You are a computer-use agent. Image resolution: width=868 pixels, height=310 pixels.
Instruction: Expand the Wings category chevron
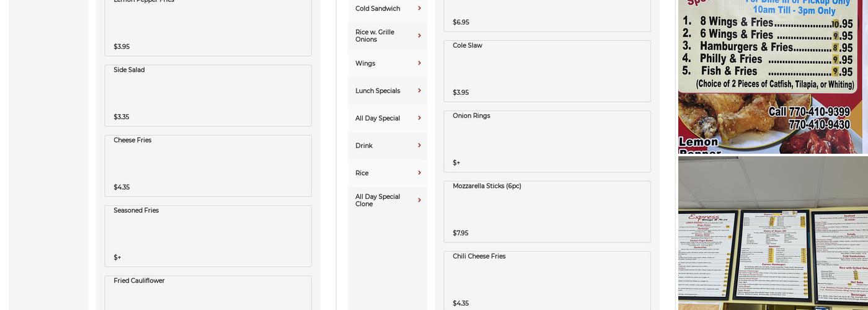coord(419,63)
